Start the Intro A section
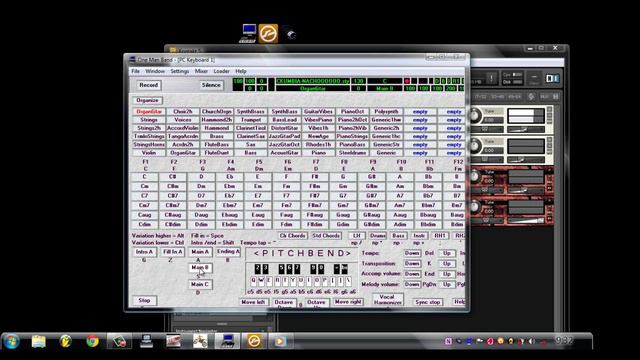 (144, 252)
